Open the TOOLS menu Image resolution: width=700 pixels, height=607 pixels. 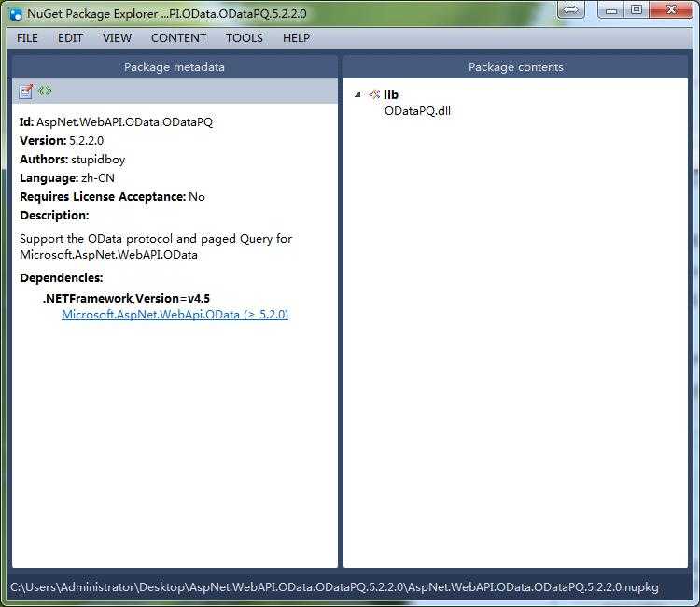245,38
